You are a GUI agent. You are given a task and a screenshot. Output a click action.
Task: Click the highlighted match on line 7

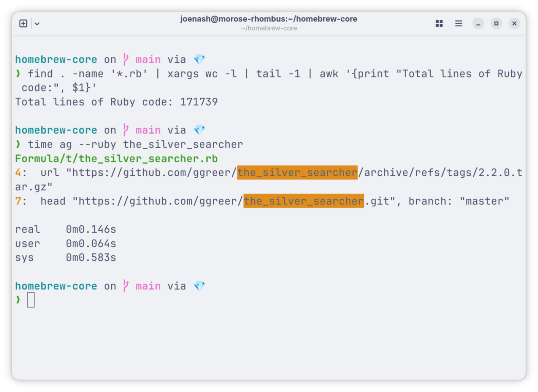pos(303,201)
